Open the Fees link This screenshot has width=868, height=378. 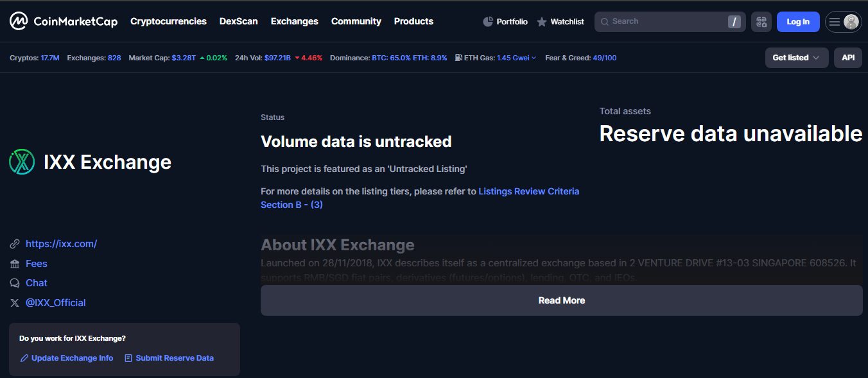pyautogui.click(x=37, y=264)
